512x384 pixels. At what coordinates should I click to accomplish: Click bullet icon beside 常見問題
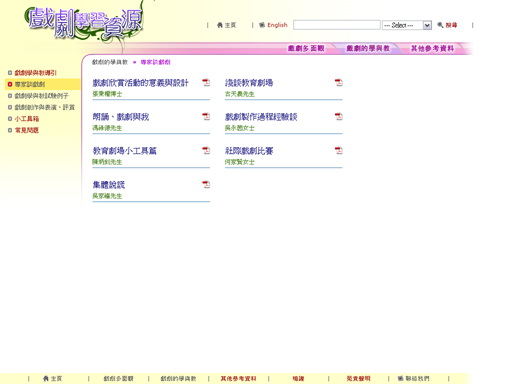pyautogui.click(x=10, y=130)
